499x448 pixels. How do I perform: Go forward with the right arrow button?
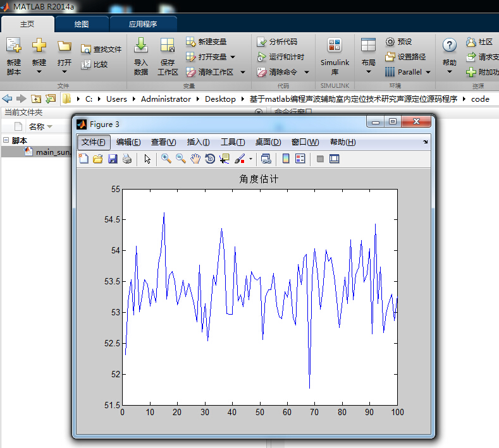click(21, 99)
